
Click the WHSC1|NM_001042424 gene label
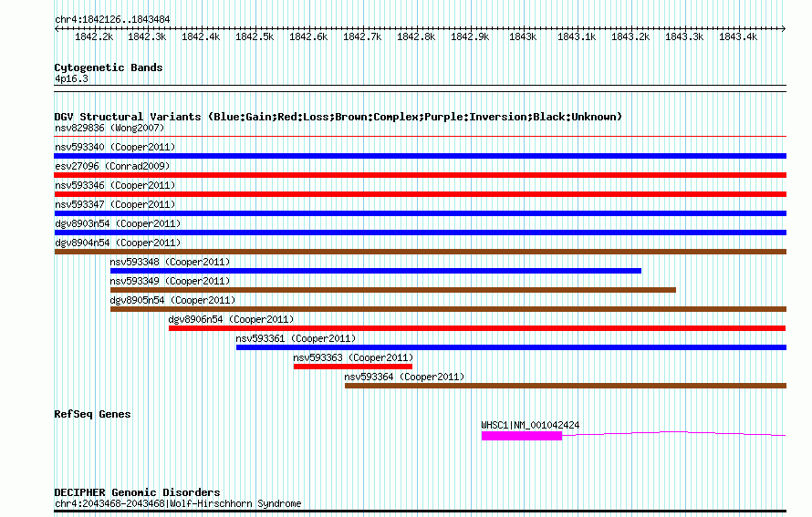click(530, 425)
